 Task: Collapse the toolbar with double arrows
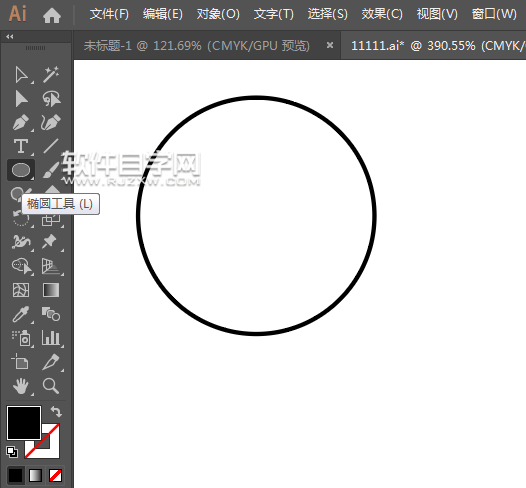point(10,37)
